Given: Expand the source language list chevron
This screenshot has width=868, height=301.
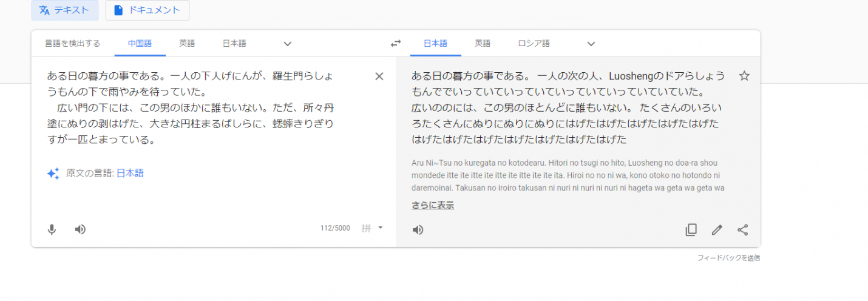Looking at the screenshot, I should (288, 44).
